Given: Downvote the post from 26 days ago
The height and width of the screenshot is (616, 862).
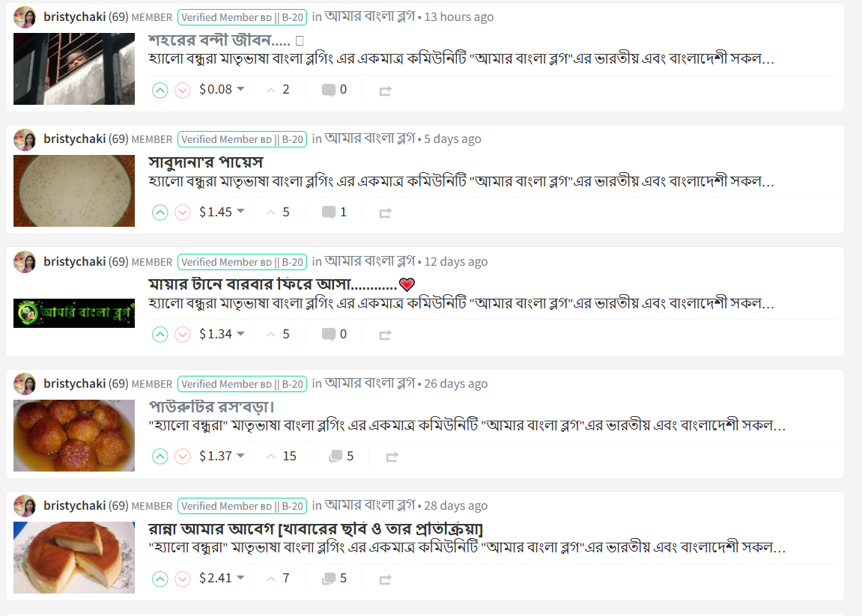Looking at the screenshot, I should (x=183, y=456).
